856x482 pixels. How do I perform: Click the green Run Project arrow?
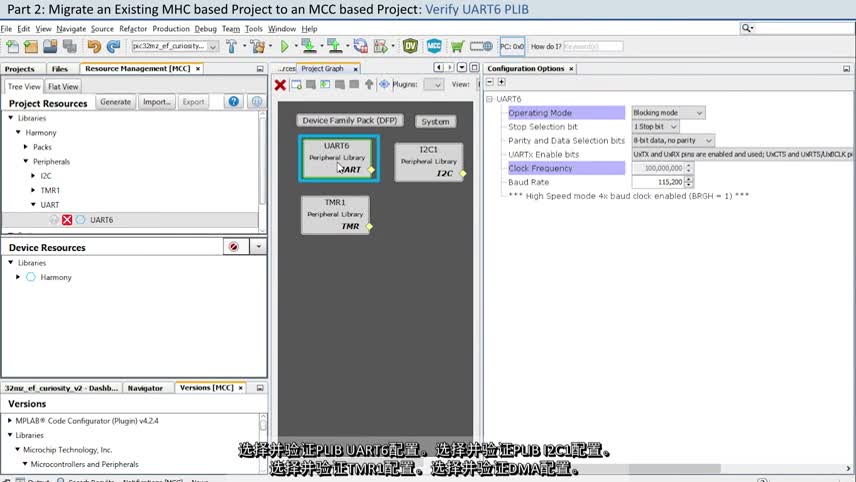(x=285, y=46)
